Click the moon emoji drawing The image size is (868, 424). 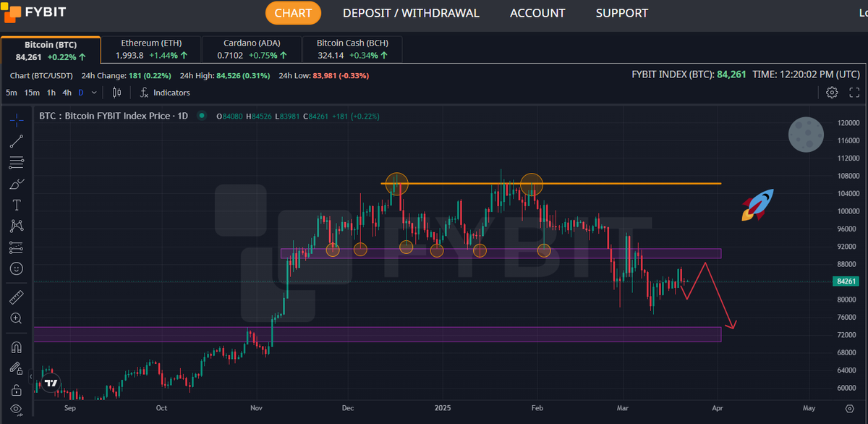point(804,135)
